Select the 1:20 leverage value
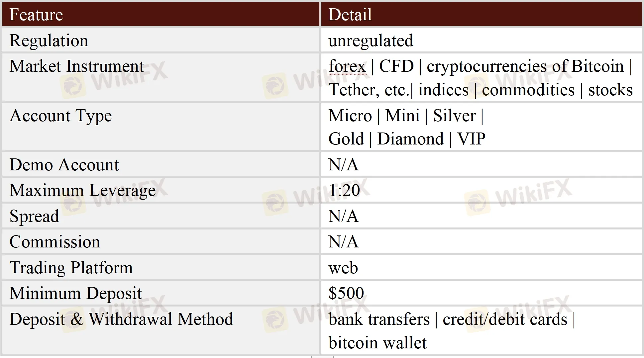644x358 pixels. point(344,191)
